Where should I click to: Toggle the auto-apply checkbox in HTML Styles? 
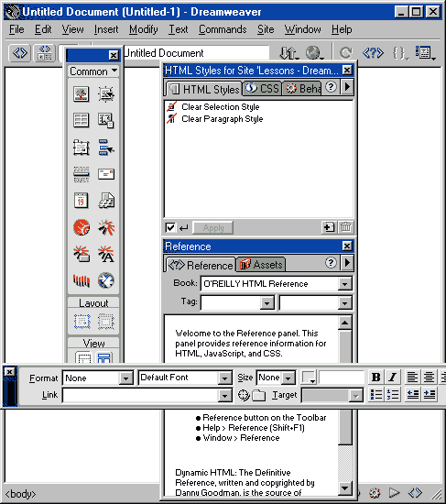(x=170, y=227)
